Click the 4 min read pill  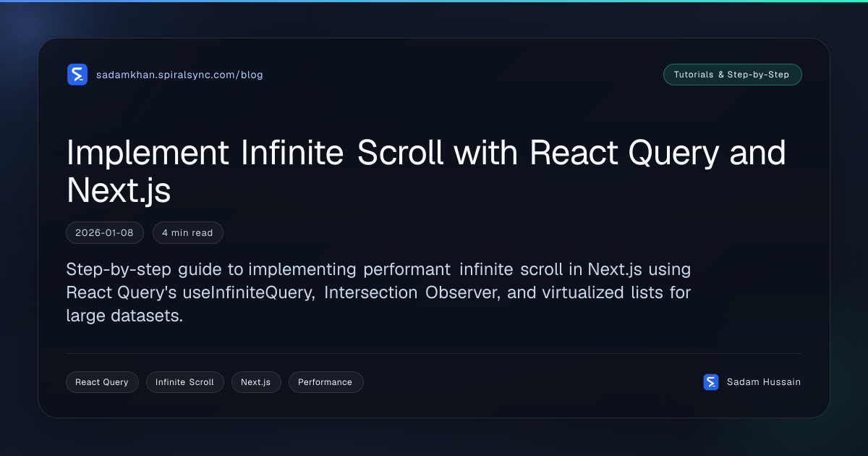[x=188, y=233]
